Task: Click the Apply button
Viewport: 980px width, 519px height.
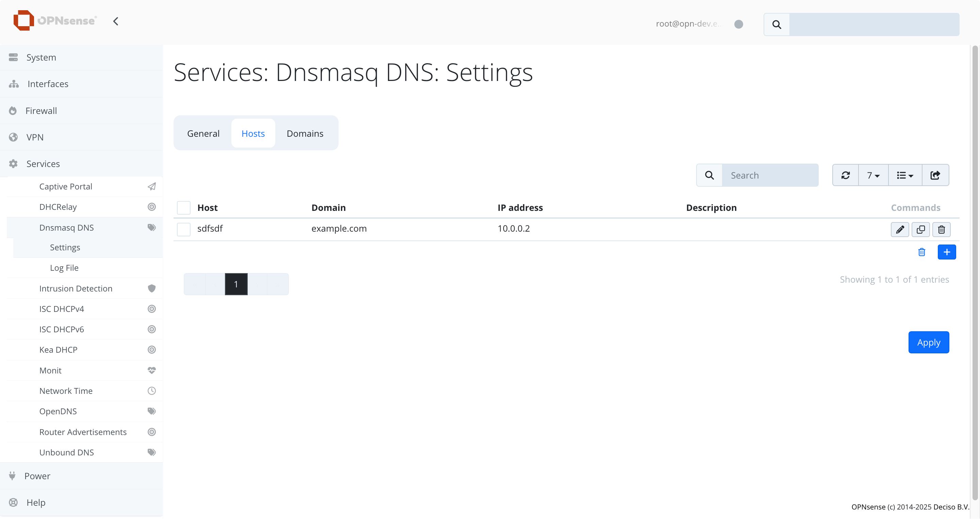Action: pos(928,342)
